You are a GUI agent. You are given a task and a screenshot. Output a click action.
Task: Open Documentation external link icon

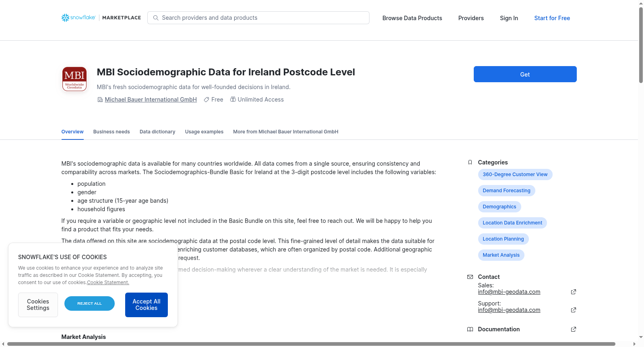tap(574, 329)
